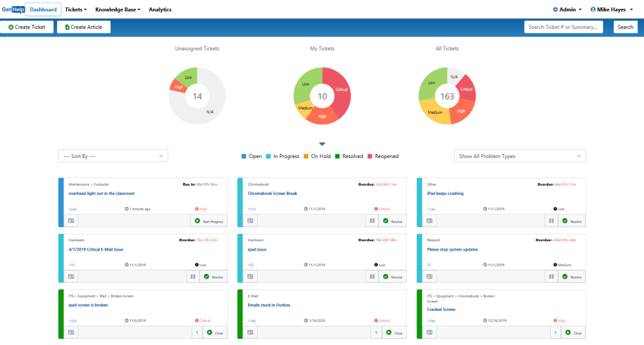Select the Critical slice in My Tickets chart

point(339,87)
